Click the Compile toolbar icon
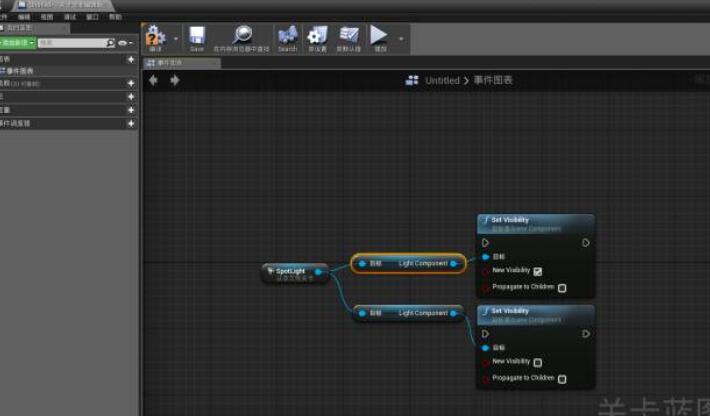Image resolution: width=710 pixels, height=416 pixels. pos(155,37)
